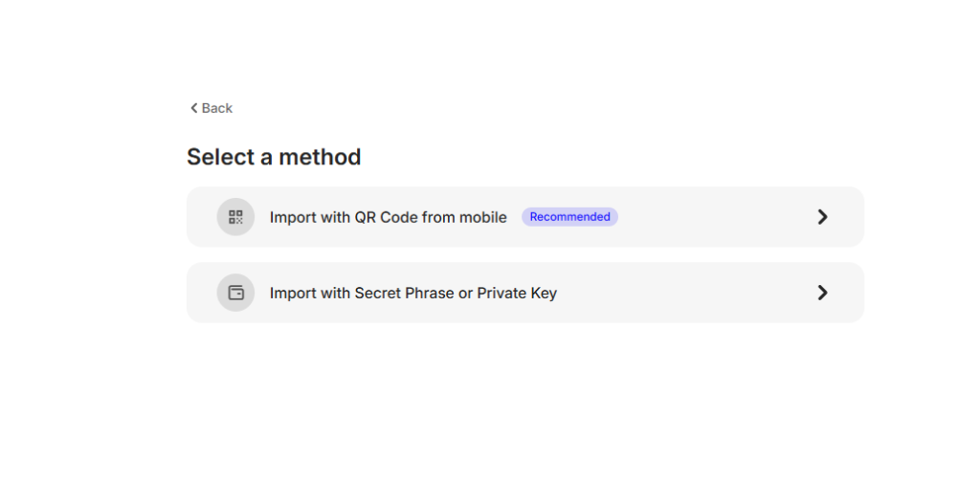Expand the QR Code import option arrow

[x=822, y=217]
